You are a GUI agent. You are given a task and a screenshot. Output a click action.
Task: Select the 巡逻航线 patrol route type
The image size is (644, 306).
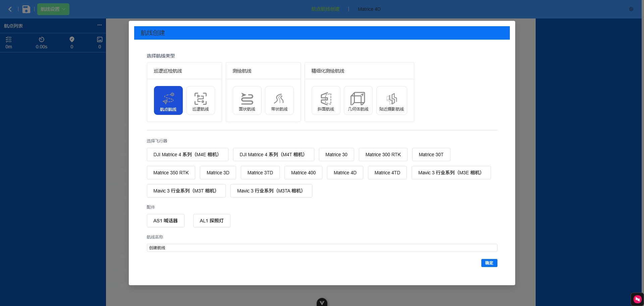200,100
